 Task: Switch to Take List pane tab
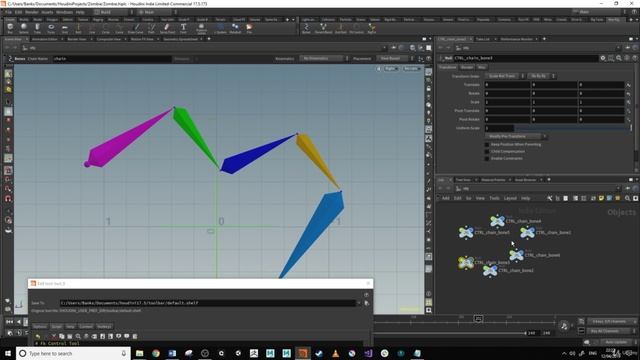pyautogui.click(x=482, y=39)
